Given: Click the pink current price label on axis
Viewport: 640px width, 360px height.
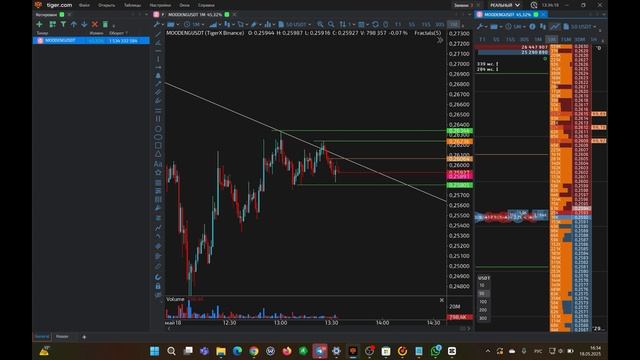Looking at the screenshot, I should pos(460,175).
